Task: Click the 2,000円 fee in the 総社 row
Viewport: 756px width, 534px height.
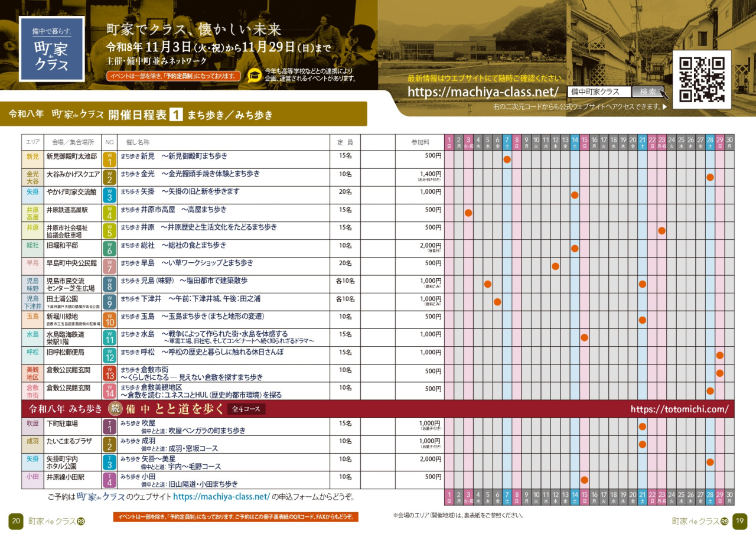Action: click(430, 245)
